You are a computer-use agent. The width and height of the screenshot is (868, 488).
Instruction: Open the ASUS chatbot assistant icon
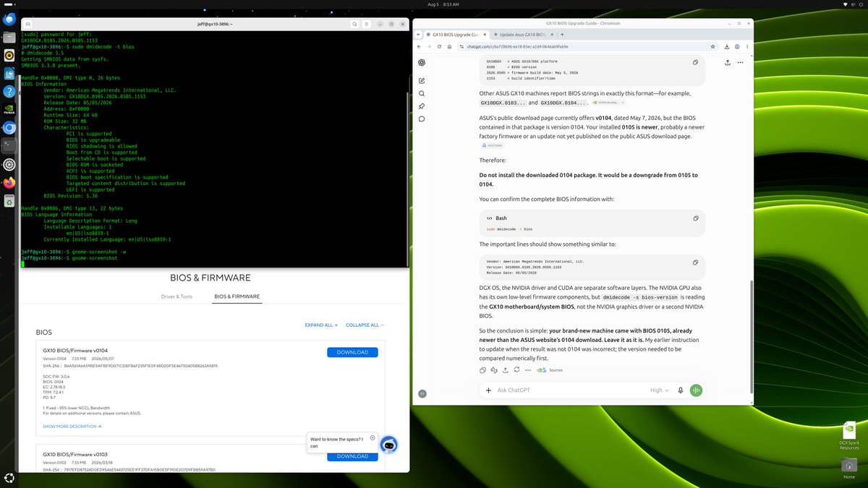(x=388, y=445)
